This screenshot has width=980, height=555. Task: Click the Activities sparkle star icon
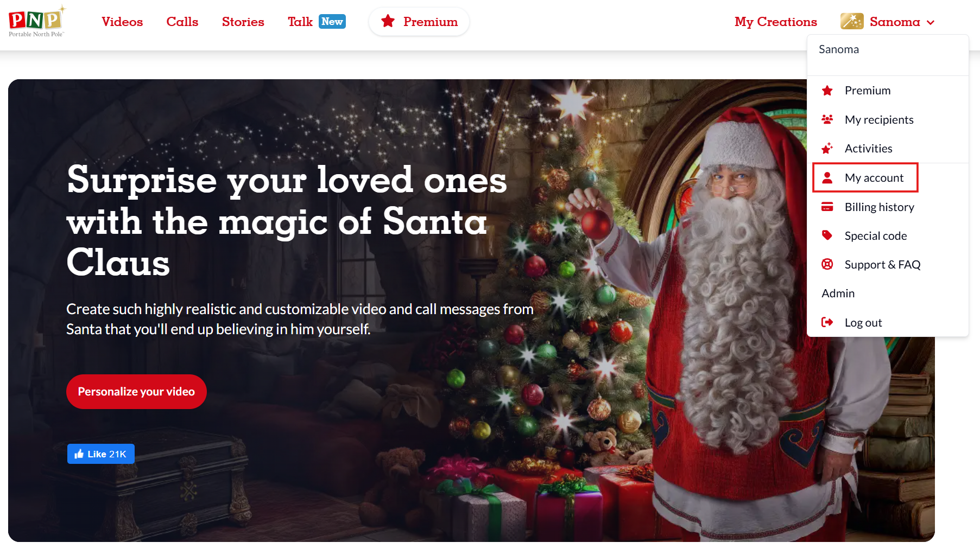(827, 148)
